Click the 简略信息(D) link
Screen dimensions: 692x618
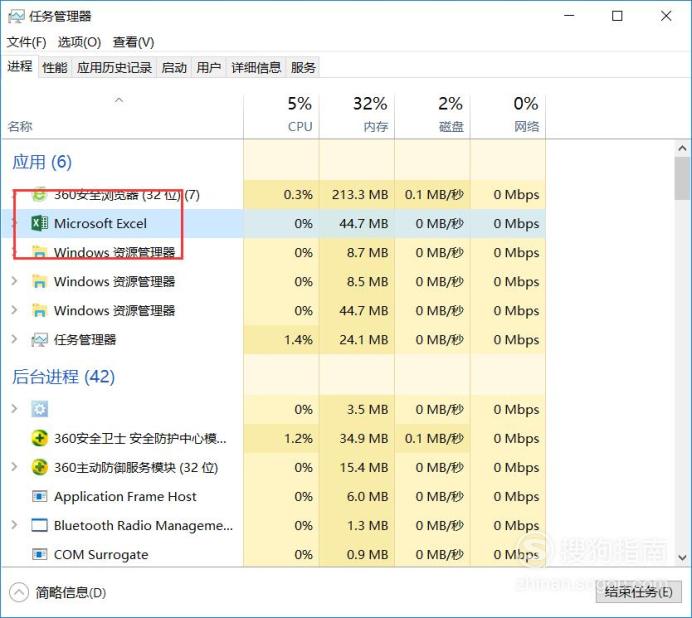(71, 592)
